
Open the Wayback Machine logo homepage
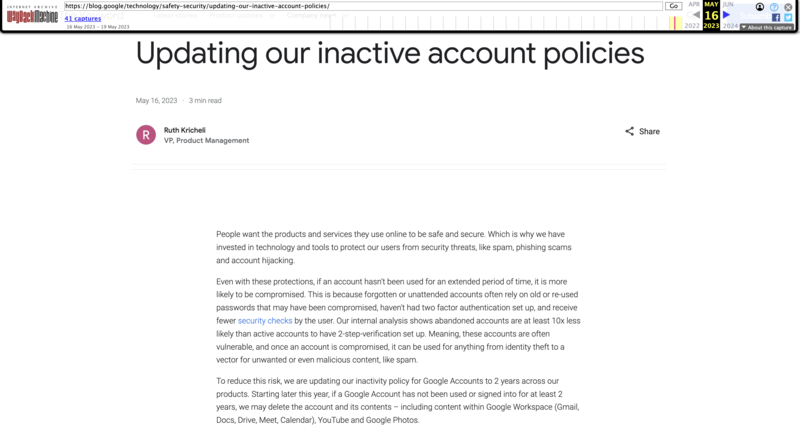(32, 15)
